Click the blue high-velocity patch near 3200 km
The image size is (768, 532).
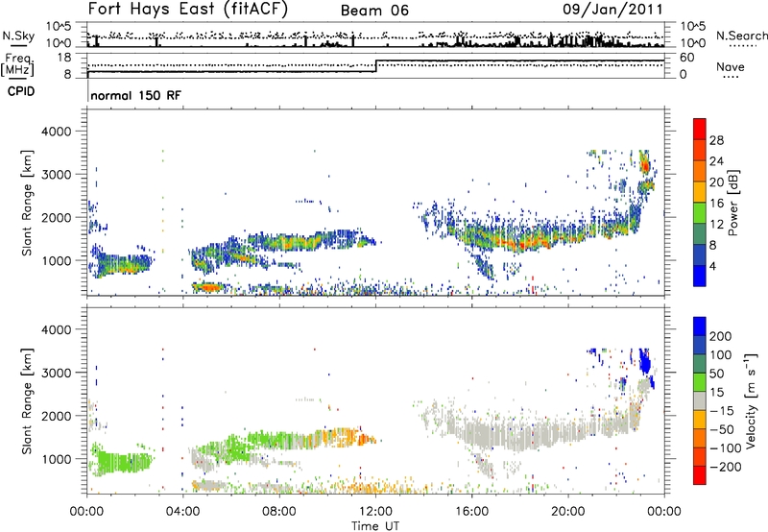click(644, 364)
